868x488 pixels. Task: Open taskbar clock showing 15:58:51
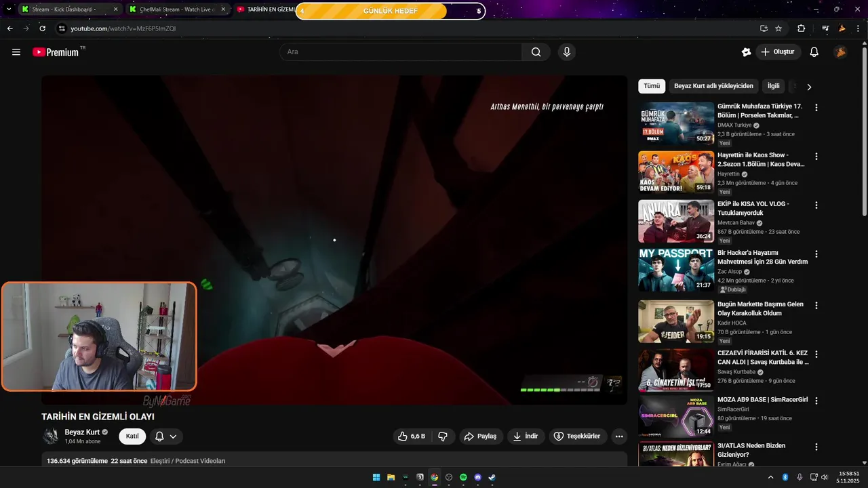pyautogui.click(x=848, y=477)
